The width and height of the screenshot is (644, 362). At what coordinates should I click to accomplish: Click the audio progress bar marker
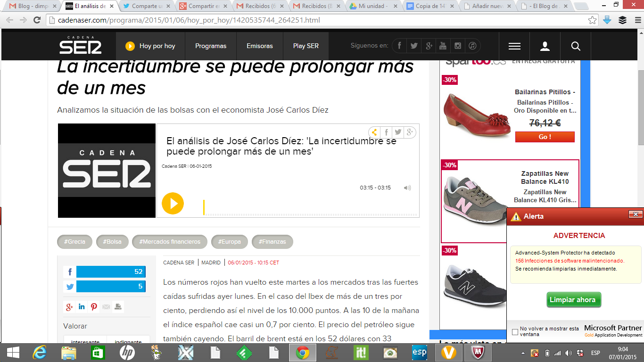204,207
